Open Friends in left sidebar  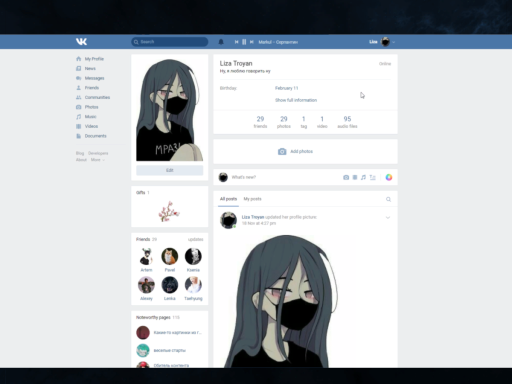pos(92,88)
